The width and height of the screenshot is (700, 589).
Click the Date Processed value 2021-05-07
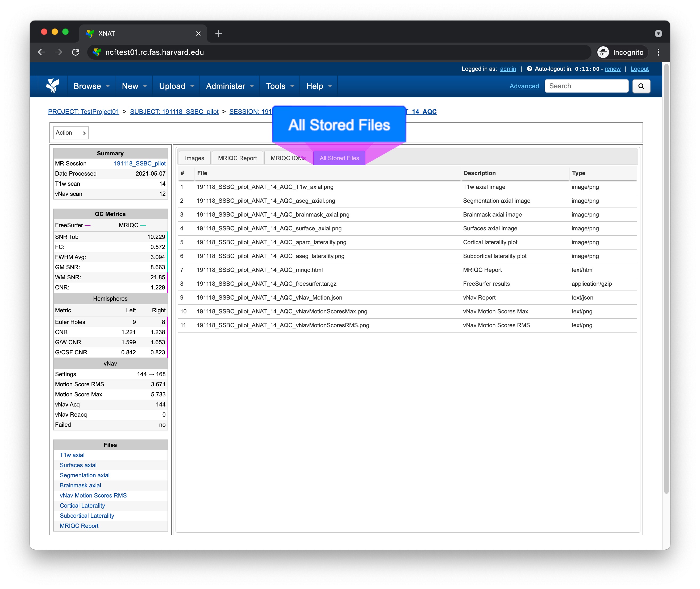pos(150,174)
